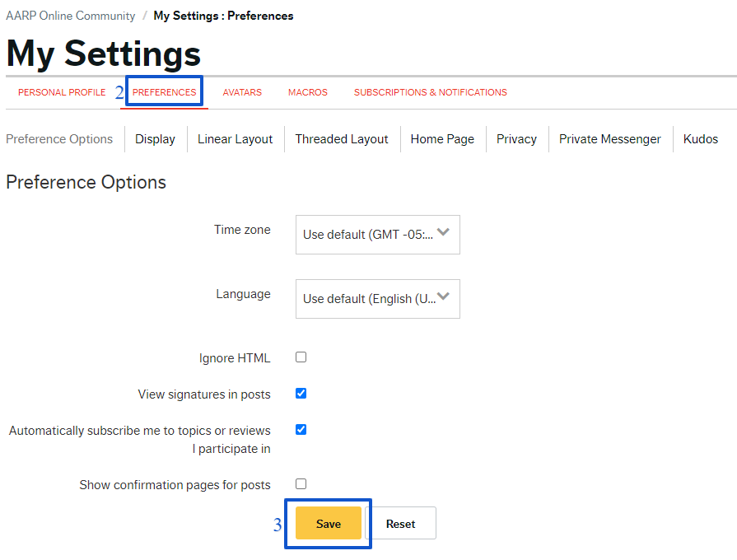Click the AARP Online Community breadcrumb link

70,16
